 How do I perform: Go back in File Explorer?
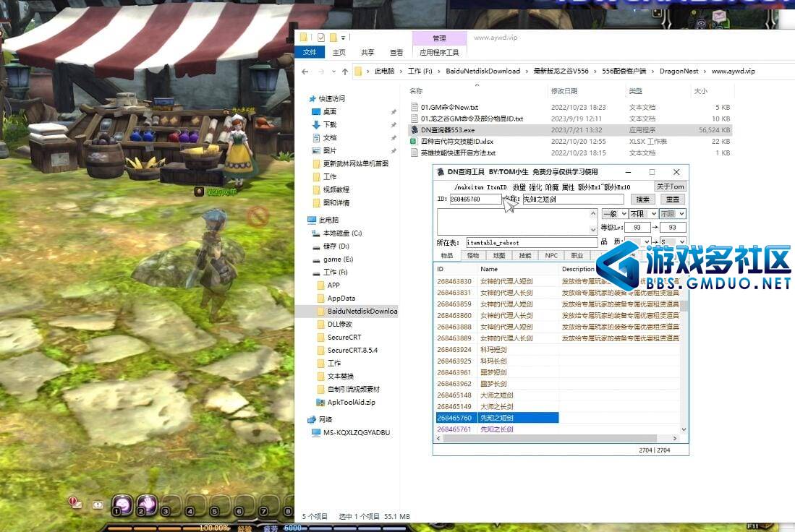[x=305, y=72]
